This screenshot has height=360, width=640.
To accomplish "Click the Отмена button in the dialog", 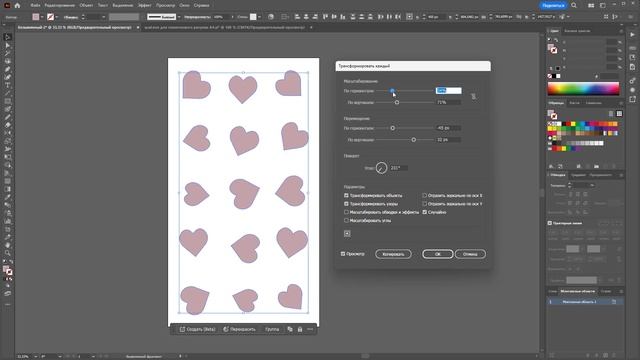I will [x=470, y=254].
